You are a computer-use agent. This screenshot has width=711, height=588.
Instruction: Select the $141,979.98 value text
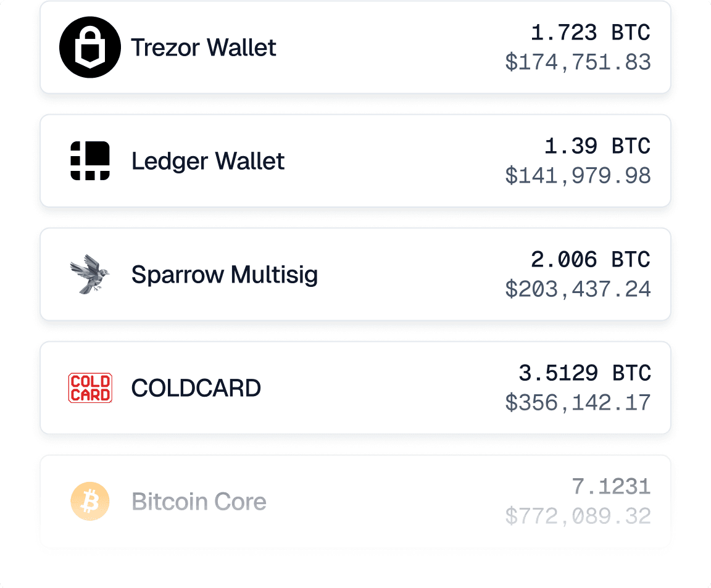(578, 175)
